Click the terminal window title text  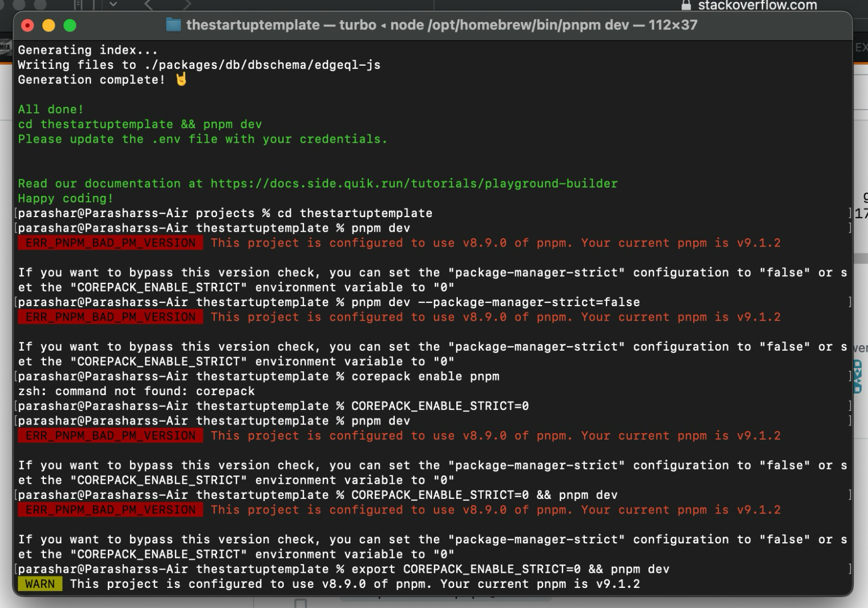coord(442,25)
